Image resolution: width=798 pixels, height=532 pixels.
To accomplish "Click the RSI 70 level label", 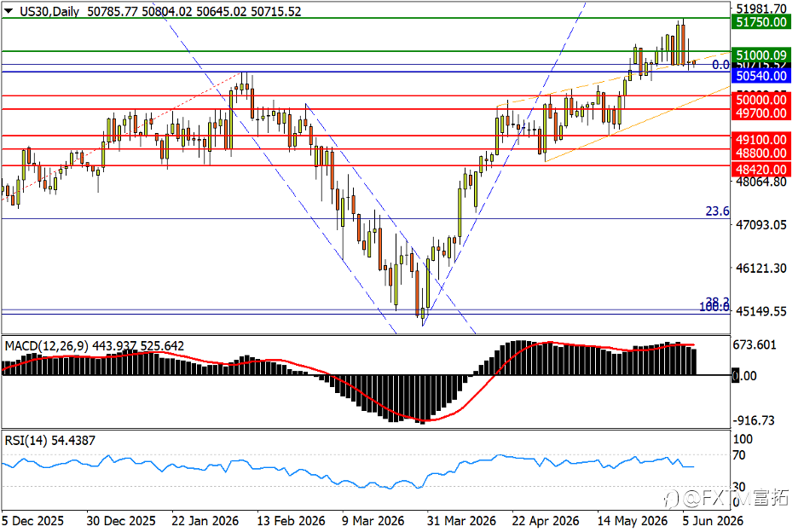I will [x=738, y=455].
